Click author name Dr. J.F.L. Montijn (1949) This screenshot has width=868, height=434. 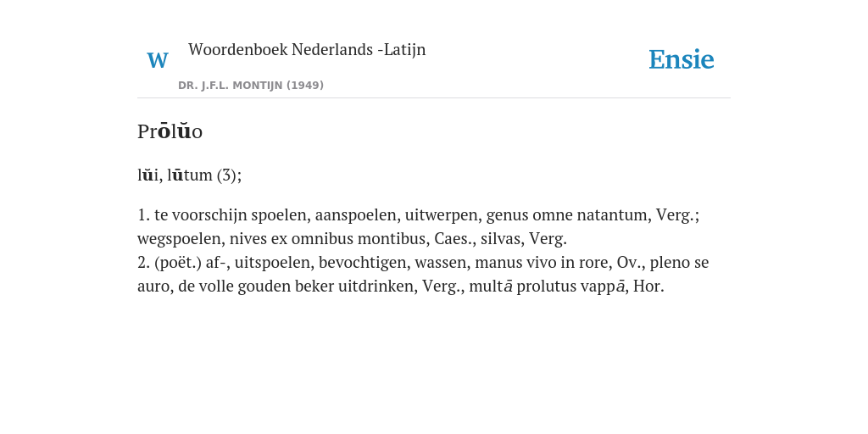click(x=251, y=86)
